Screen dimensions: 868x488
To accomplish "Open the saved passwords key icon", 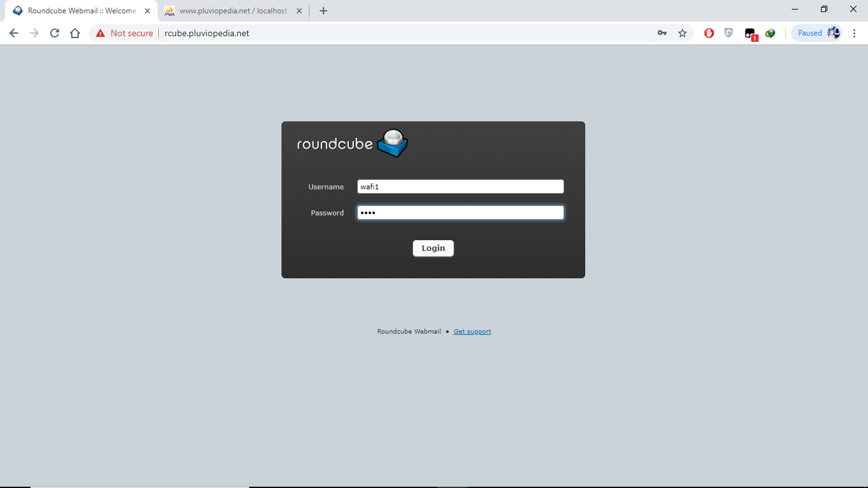I will [x=662, y=32].
